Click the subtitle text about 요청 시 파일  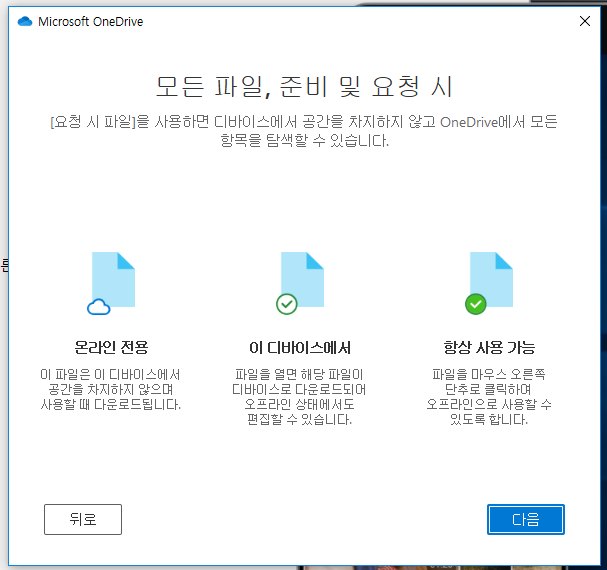pos(304,131)
